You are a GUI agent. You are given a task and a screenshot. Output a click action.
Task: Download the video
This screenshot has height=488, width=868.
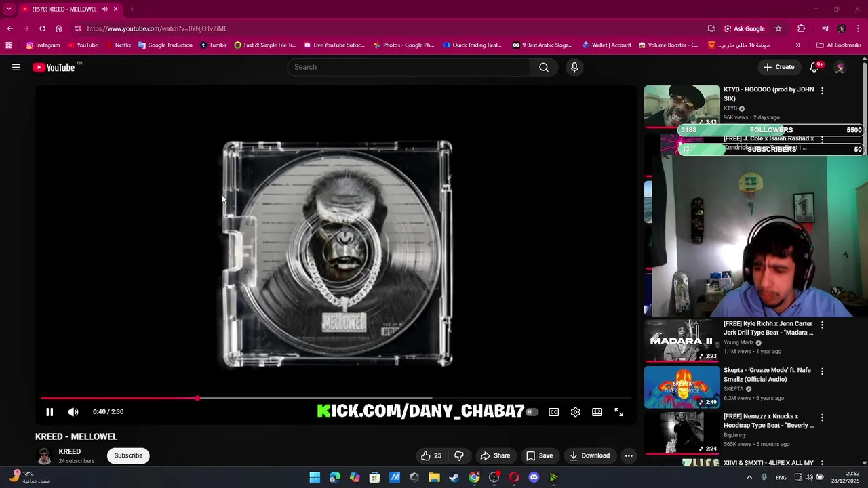click(x=589, y=455)
